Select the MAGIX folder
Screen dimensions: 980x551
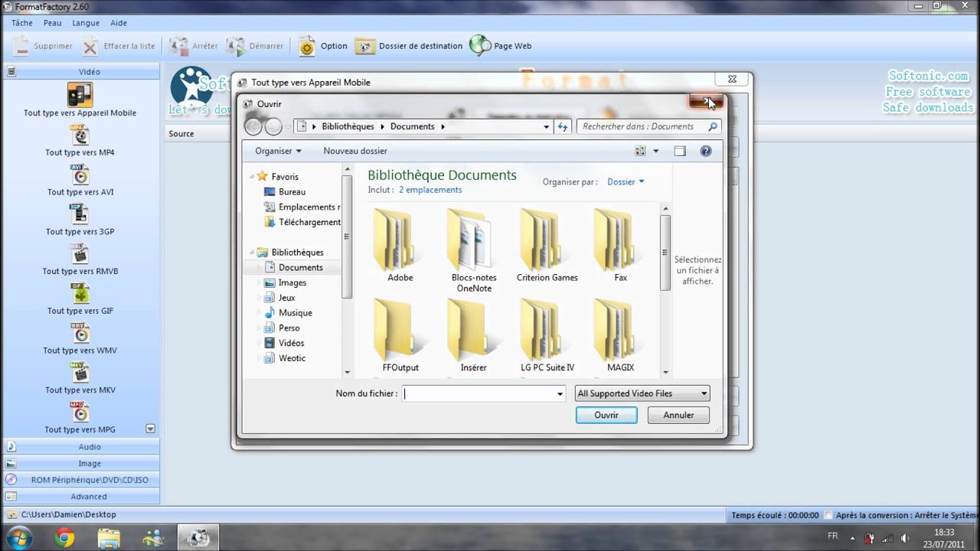(621, 335)
